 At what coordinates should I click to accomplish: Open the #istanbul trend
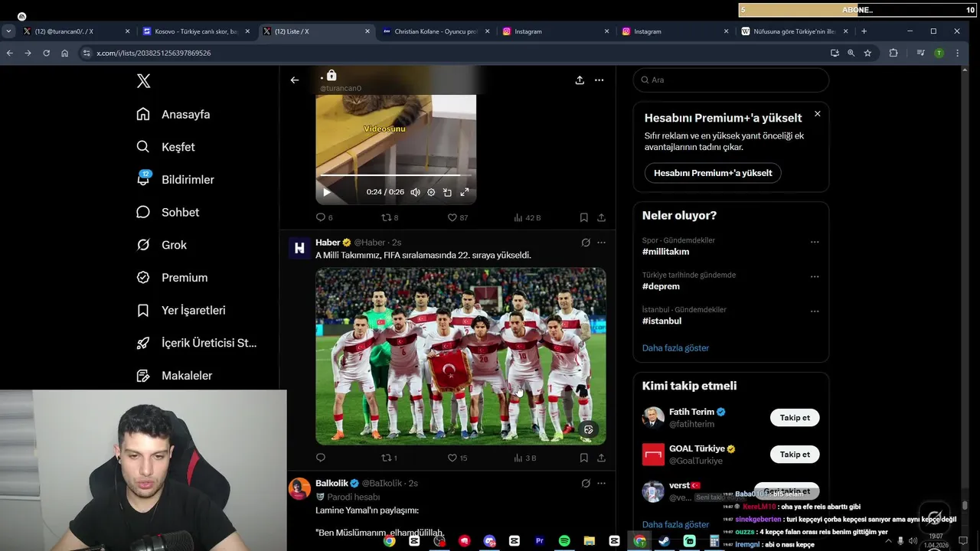[x=661, y=321]
